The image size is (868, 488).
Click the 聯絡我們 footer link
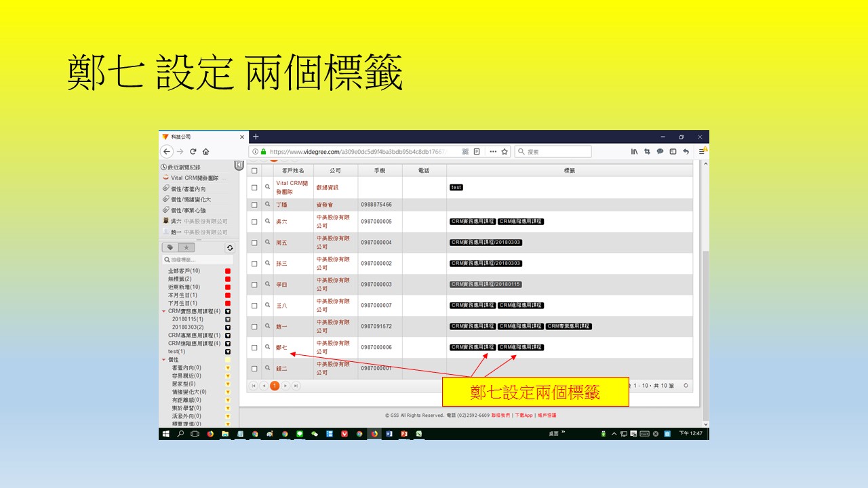point(501,415)
